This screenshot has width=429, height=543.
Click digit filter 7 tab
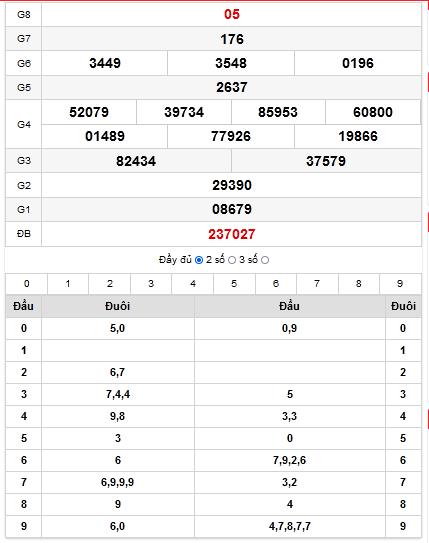(x=317, y=284)
